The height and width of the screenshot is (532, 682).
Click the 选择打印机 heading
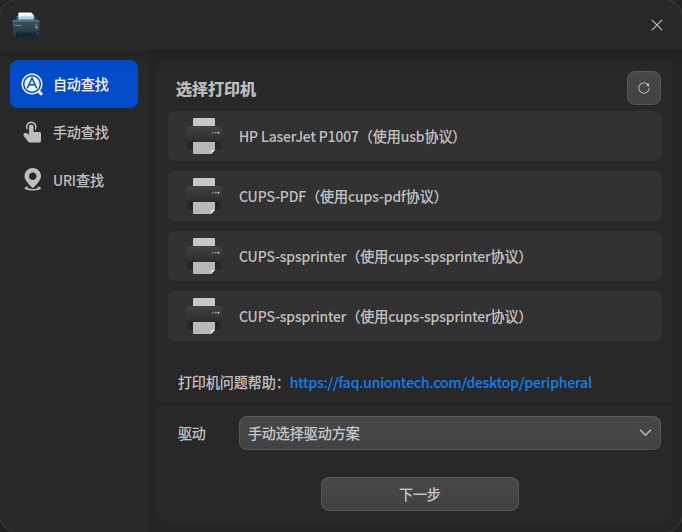pyautogui.click(x=216, y=90)
